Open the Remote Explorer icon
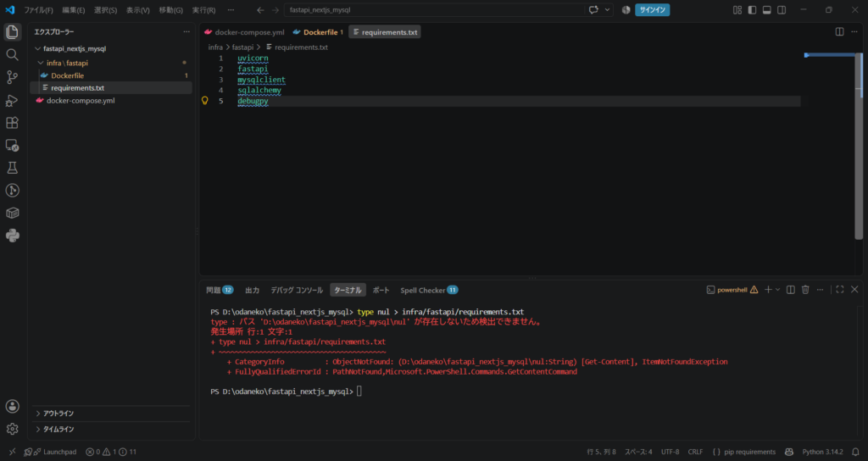Screen dimensions: 868x461 click(x=12, y=146)
